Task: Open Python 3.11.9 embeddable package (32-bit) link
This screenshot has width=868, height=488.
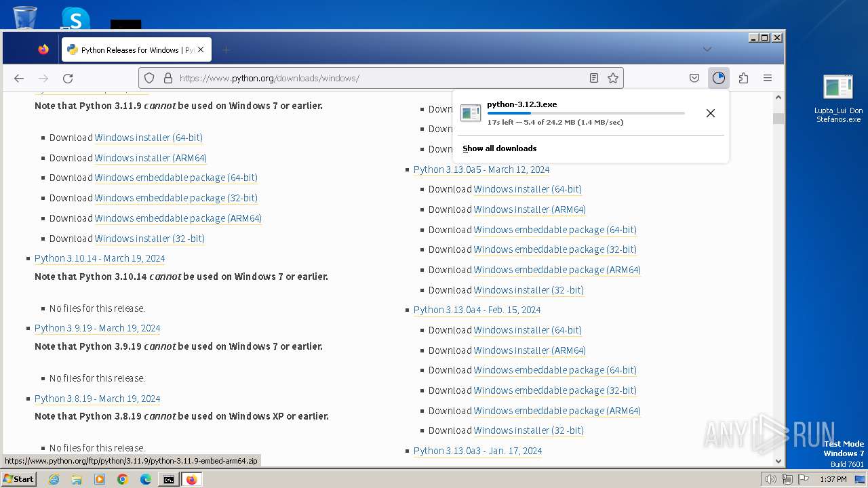Action: tap(176, 198)
